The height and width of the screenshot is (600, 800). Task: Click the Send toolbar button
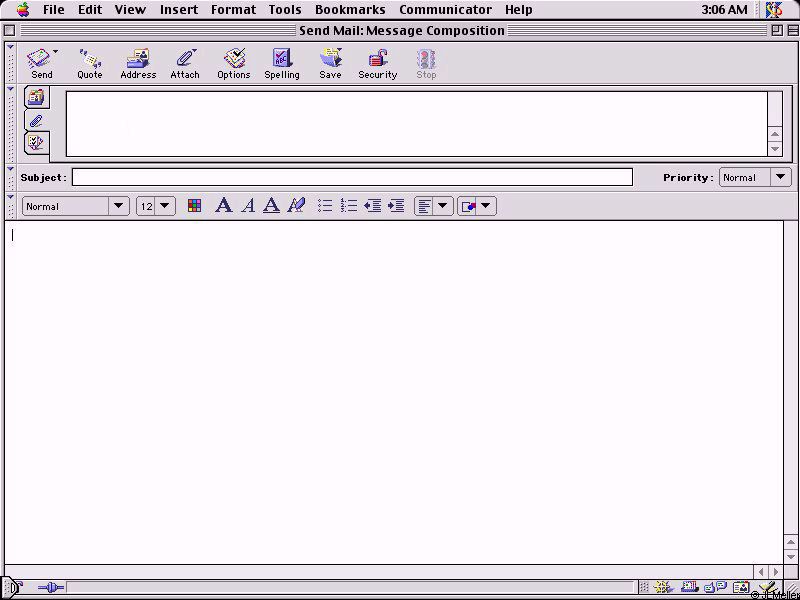[41, 64]
